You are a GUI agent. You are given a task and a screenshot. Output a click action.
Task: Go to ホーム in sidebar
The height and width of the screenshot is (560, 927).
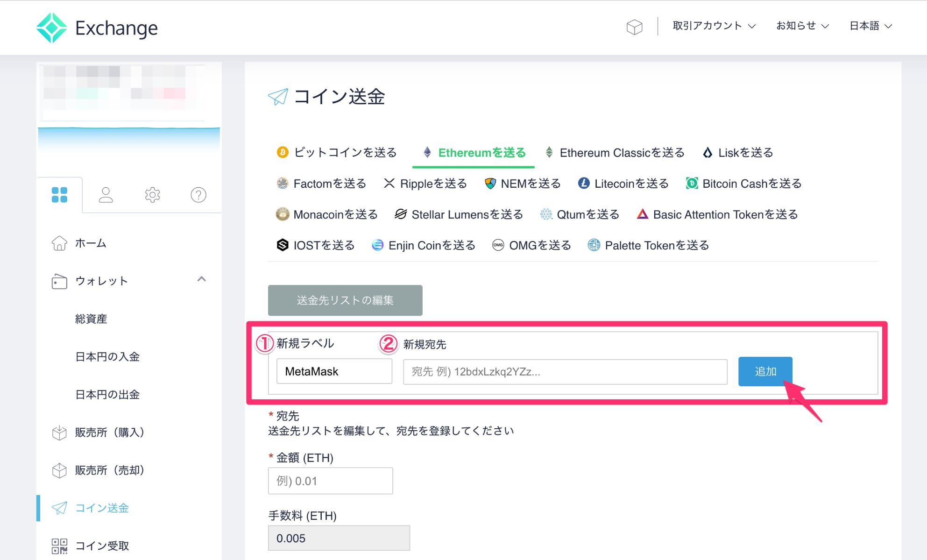91,243
